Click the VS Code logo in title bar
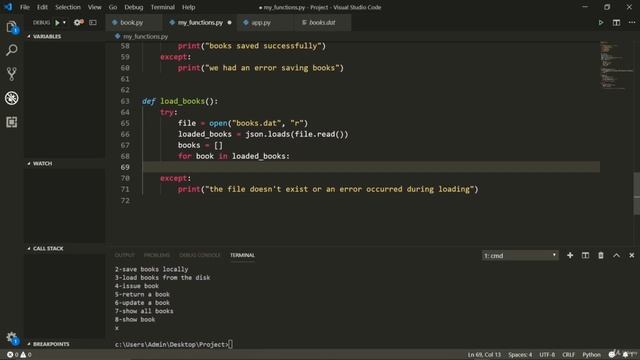640x360 pixels. (8, 7)
